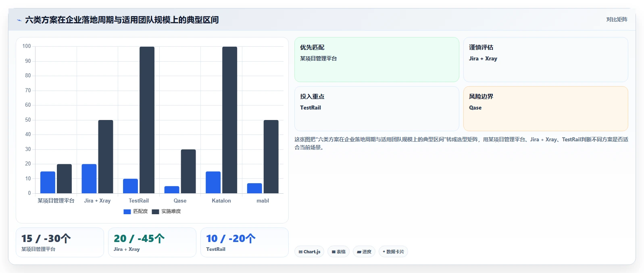Click the 30 y-axis tick label
Viewport: 644px width, 273px height.
coord(28,149)
